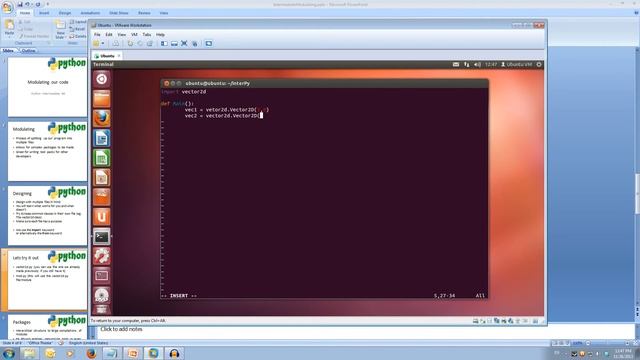Open LibreOffice Calc from the Ubuntu launcher

pyautogui.click(x=102, y=158)
